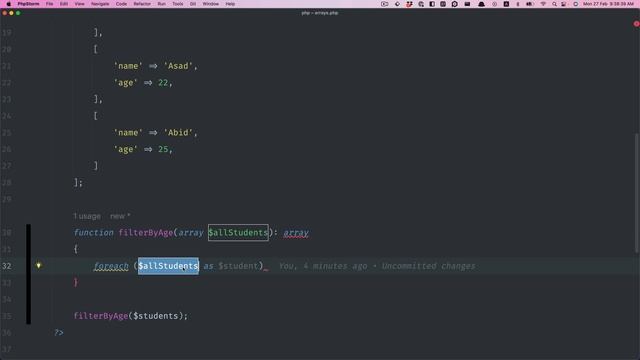This screenshot has height=360, width=640.
Task: Open the Help menu
Action: click(230, 4)
